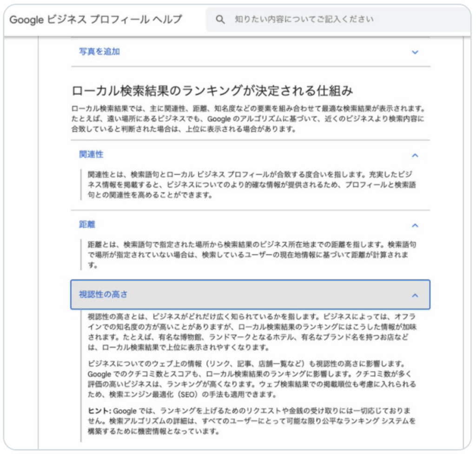Viewport: 476px width, 455px height.
Task: Collapse the highlighted 視認性の高さ section label
Action: (103, 294)
